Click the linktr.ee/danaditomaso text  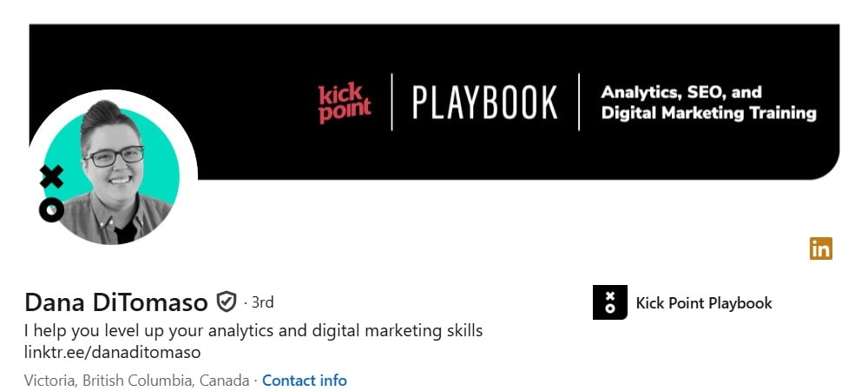click(x=112, y=352)
